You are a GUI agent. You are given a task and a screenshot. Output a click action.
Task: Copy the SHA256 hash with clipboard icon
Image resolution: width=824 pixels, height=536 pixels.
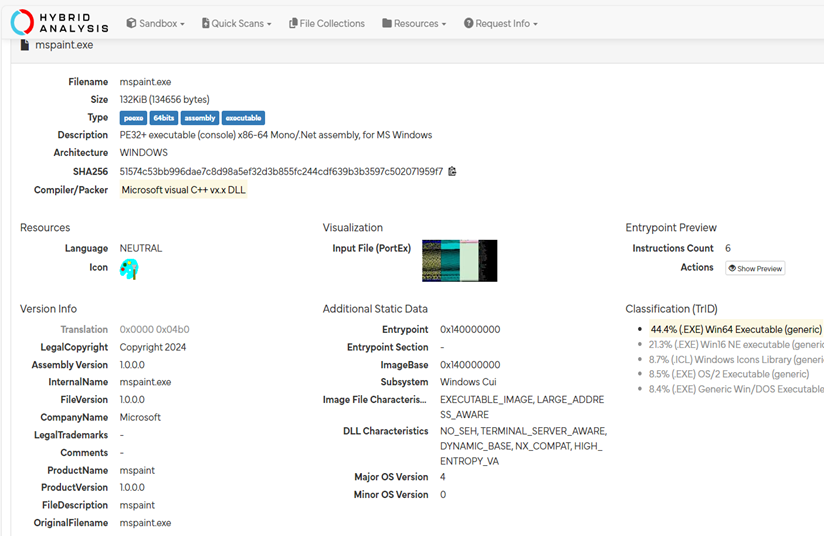pyautogui.click(x=452, y=171)
